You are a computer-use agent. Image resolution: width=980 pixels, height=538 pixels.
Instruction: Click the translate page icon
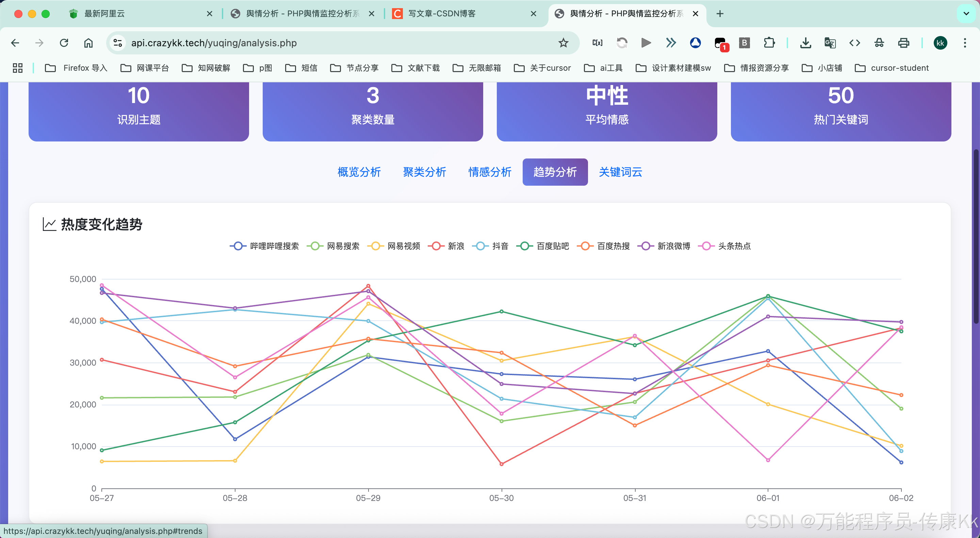pyautogui.click(x=830, y=43)
